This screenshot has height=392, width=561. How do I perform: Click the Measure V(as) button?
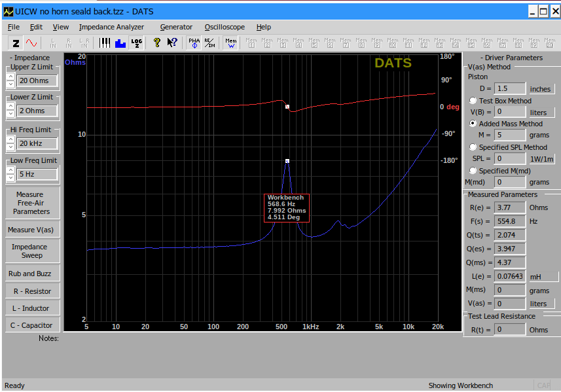(32, 230)
